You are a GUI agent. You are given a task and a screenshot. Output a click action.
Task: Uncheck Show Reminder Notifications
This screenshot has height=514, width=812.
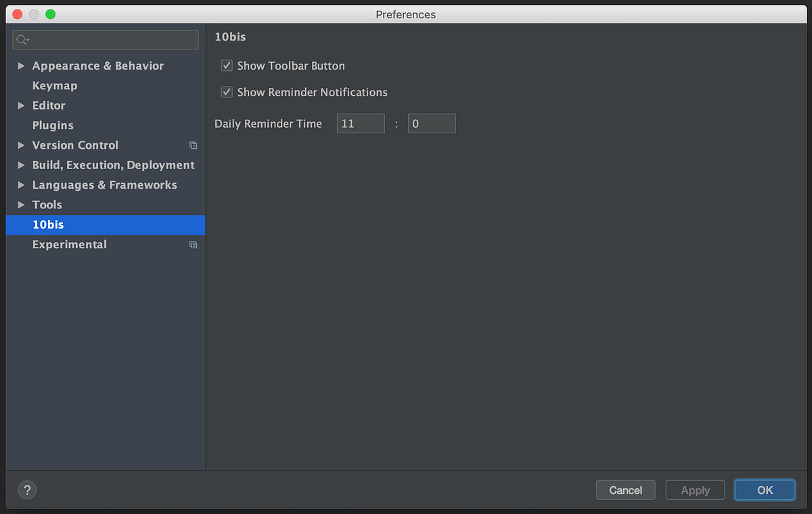click(227, 92)
